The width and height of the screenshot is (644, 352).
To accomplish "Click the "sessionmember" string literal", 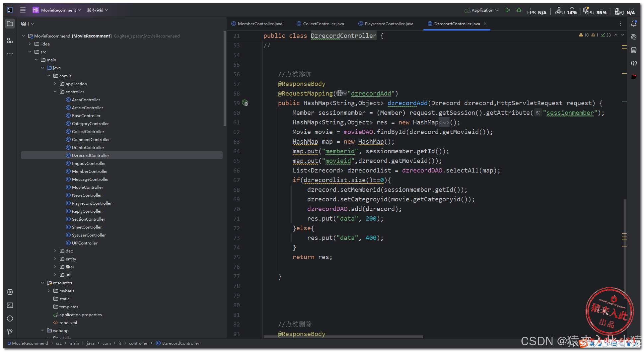I will coord(570,112).
